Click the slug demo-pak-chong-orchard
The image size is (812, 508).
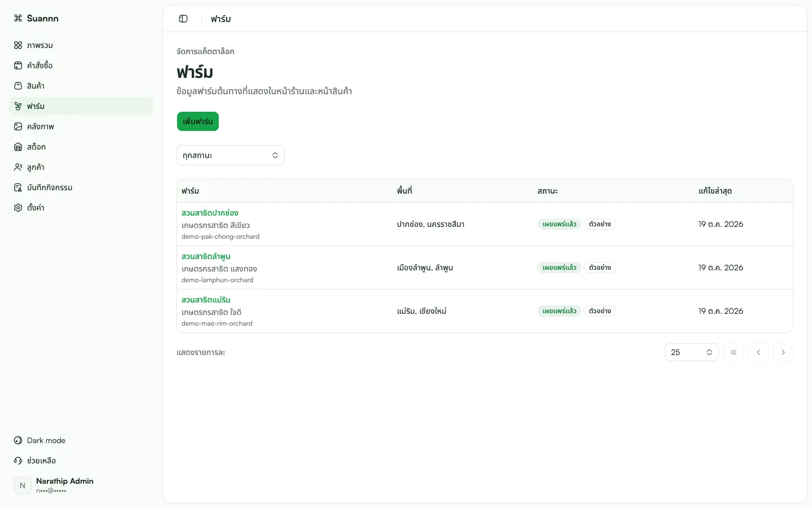tap(220, 237)
